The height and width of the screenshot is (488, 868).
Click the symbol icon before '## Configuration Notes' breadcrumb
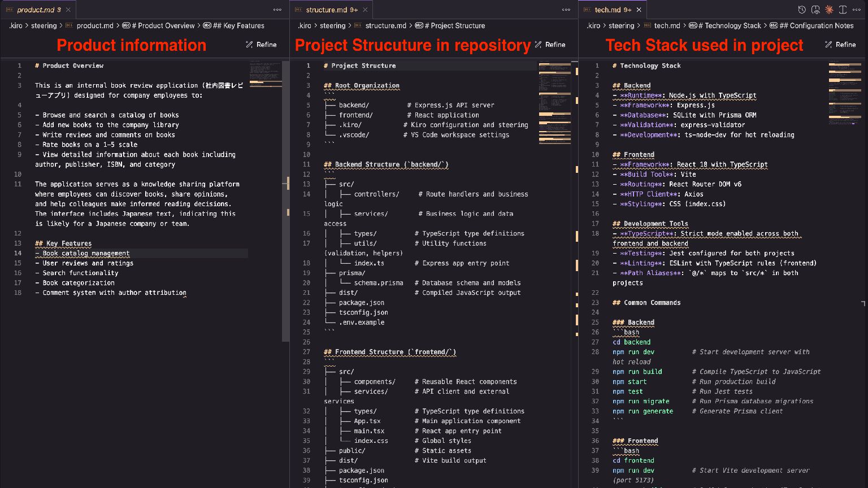click(x=774, y=25)
